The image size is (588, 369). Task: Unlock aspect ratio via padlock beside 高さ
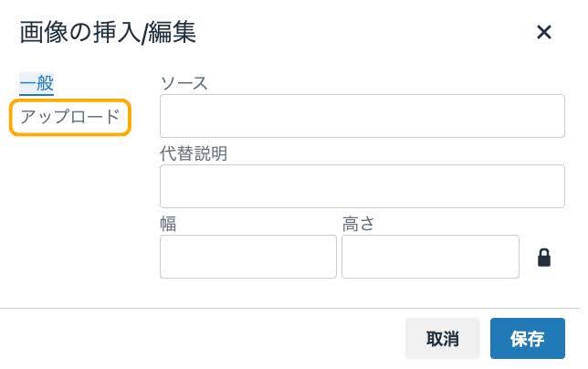tap(544, 258)
